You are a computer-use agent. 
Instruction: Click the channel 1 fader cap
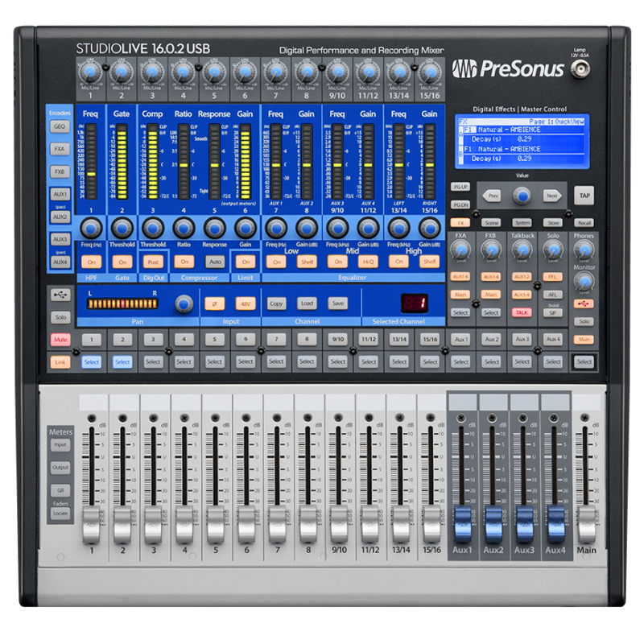click(x=91, y=526)
